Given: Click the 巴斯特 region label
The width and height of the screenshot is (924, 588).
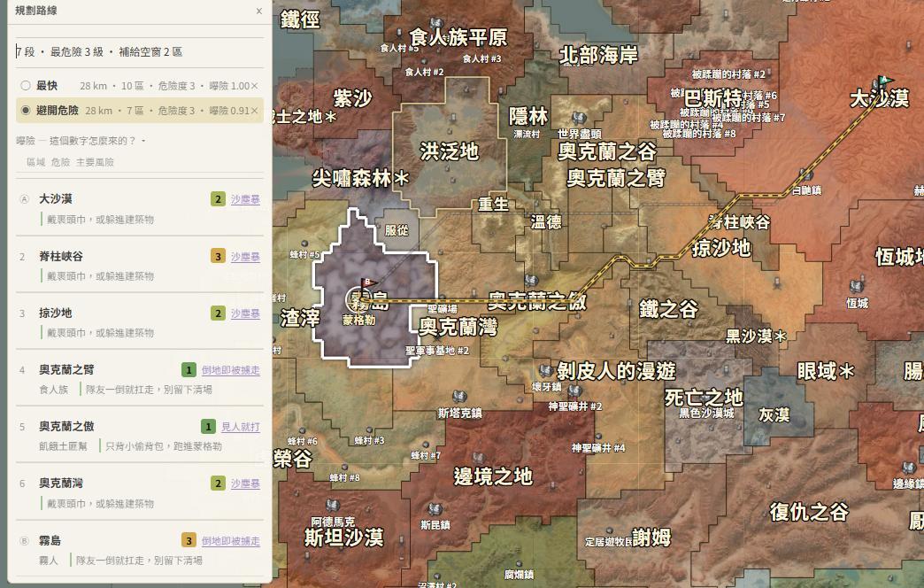Looking at the screenshot, I should (713, 97).
